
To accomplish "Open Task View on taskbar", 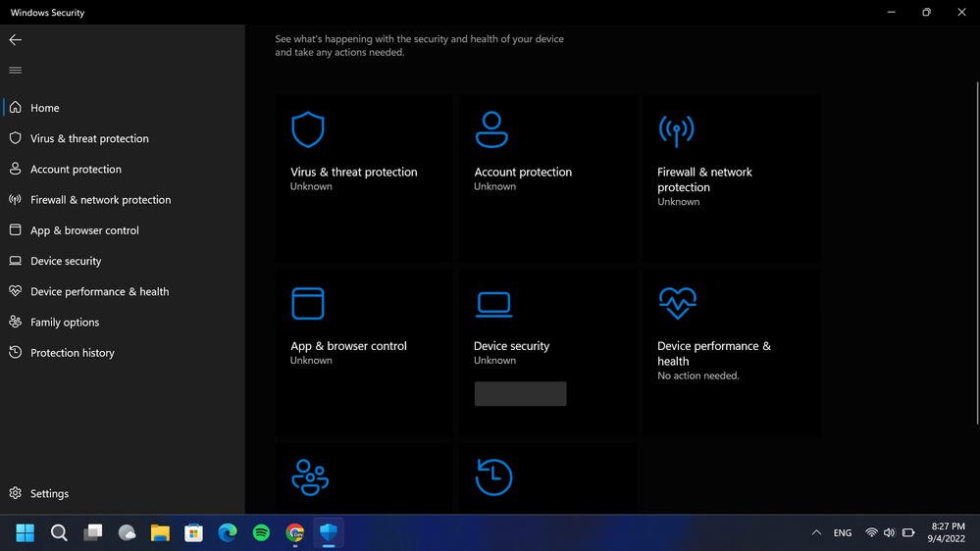I will click(x=92, y=533).
